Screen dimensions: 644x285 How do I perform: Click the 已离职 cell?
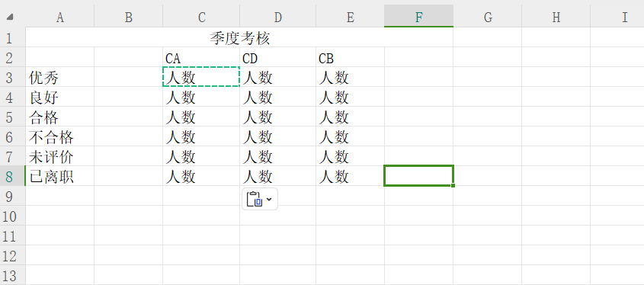[x=60, y=177]
